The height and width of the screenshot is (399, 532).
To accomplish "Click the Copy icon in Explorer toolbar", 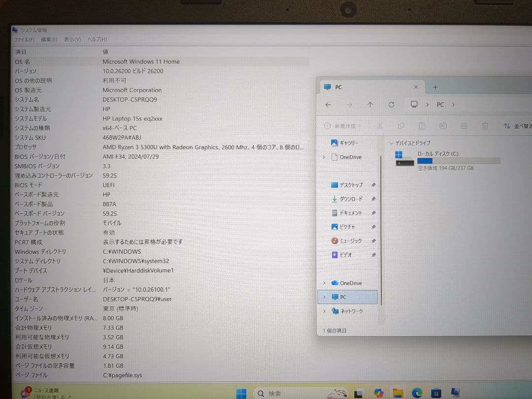I will (401, 126).
